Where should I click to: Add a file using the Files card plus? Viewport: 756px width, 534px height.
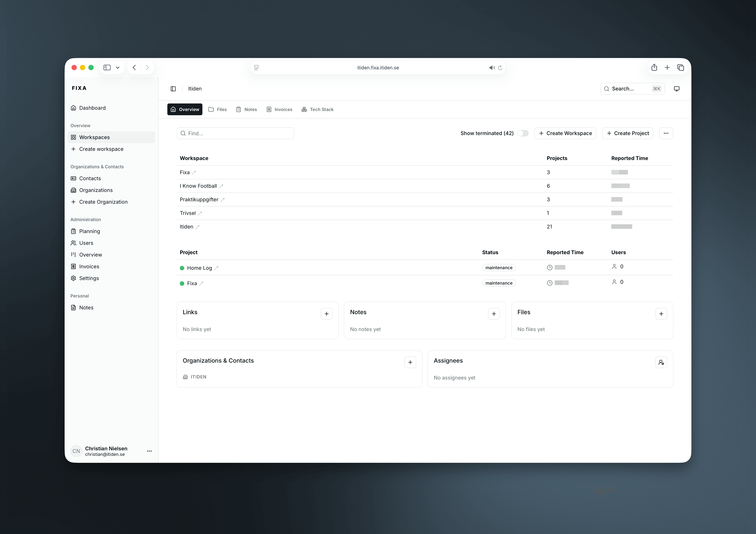[x=661, y=314]
